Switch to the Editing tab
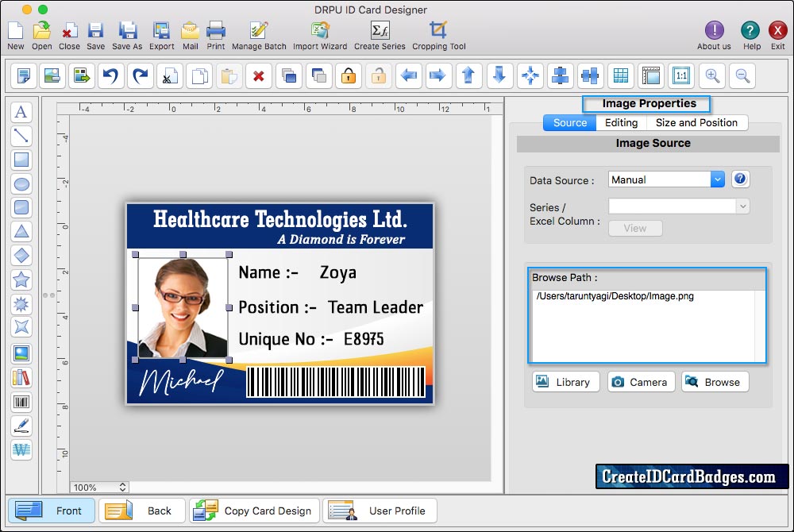 point(622,122)
